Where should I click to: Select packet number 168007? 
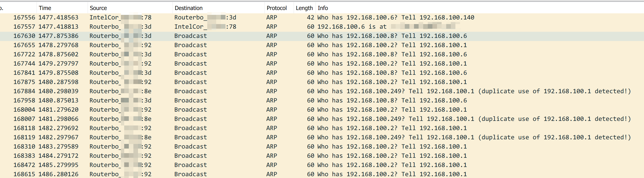point(24,119)
